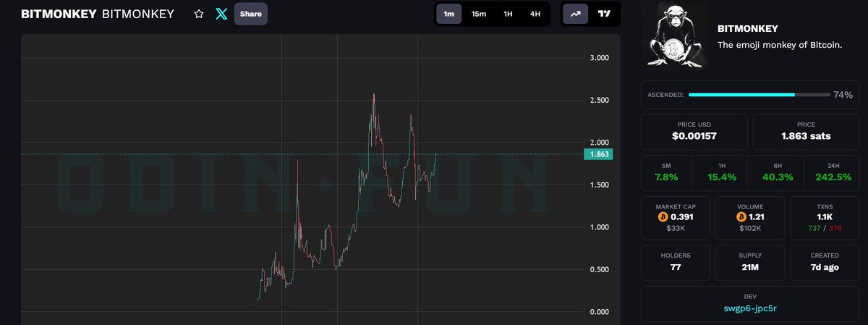This screenshot has height=325, width=868.
Task: Select the simple line chart icon
Action: (x=576, y=14)
